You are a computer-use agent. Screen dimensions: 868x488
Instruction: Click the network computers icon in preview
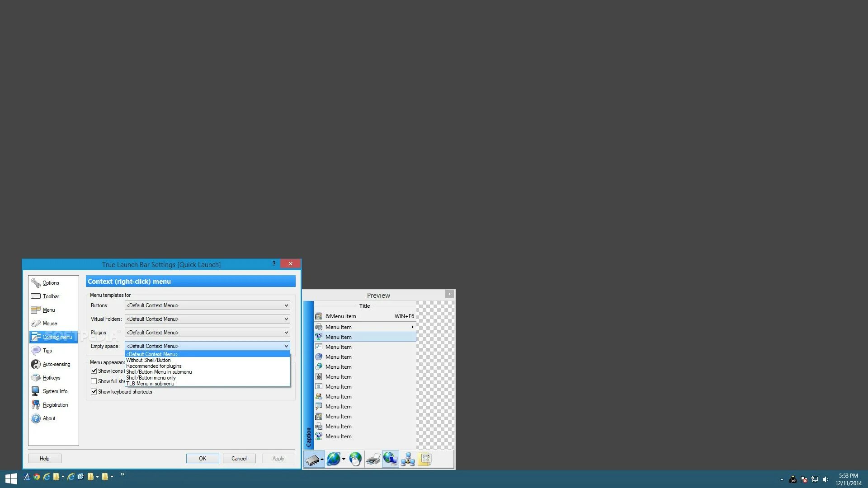408,459
